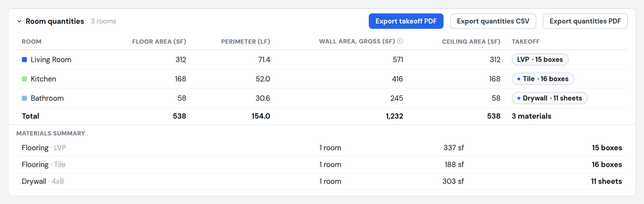644x204 pixels.
Task: Click the Living Room blue color swatch
Action: tap(24, 60)
